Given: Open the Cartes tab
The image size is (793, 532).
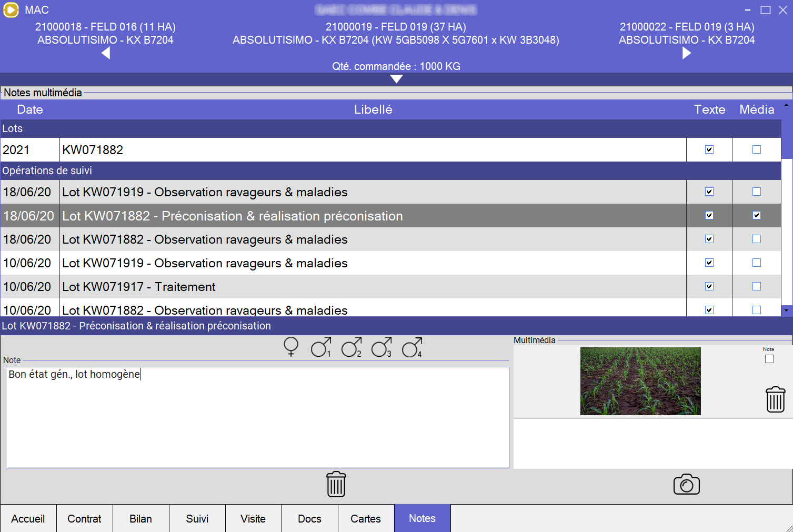Looking at the screenshot, I should 366,518.
